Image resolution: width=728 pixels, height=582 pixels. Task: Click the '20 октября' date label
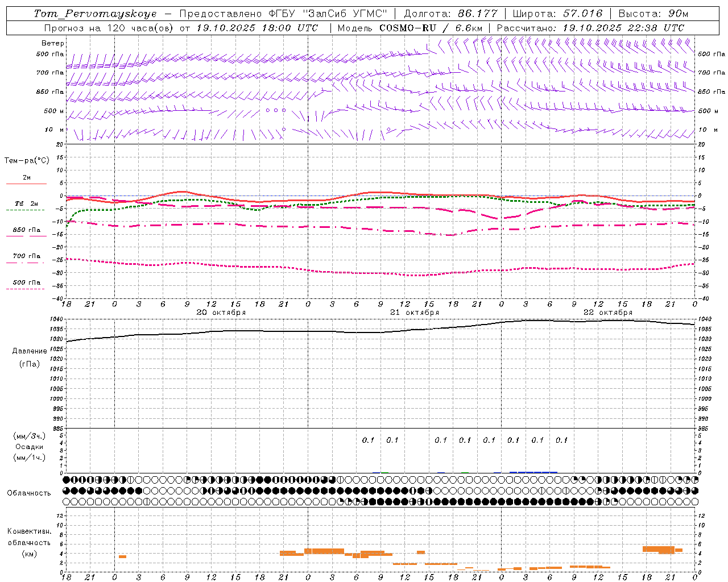(221, 313)
